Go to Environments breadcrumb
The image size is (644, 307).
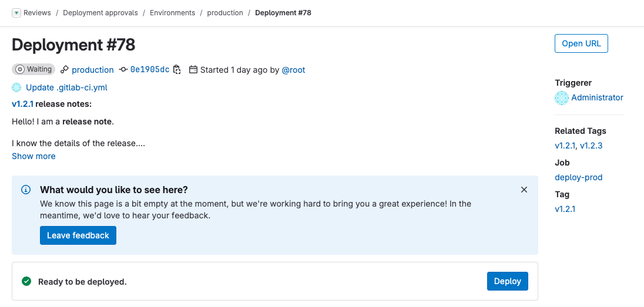click(172, 13)
